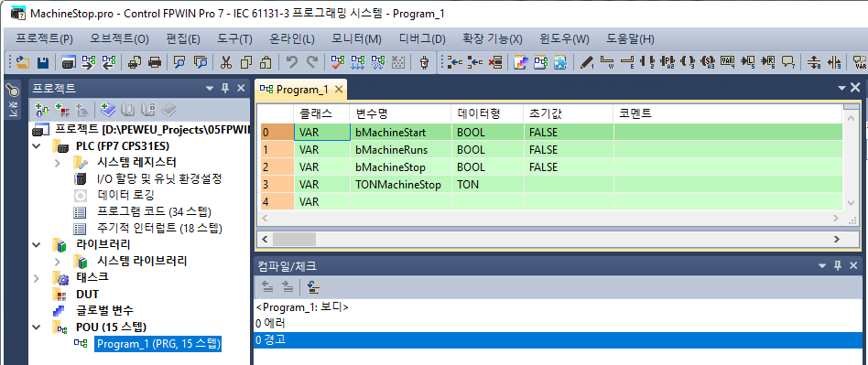Click the bMachineStart variable cell
The height and width of the screenshot is (365, 868).
400,132
